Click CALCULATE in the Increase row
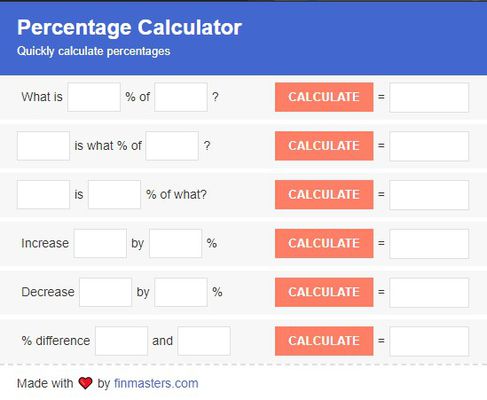 tap(324, 243)
